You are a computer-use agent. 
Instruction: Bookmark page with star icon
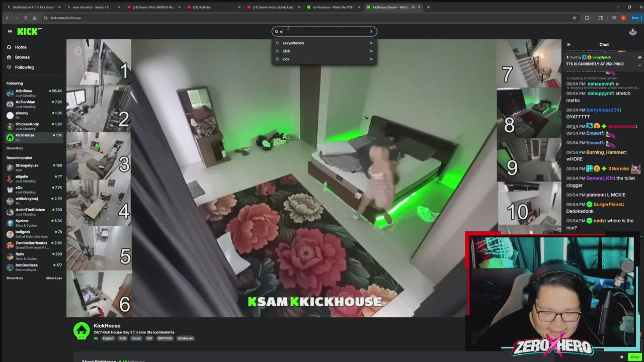tap(574, 18)
